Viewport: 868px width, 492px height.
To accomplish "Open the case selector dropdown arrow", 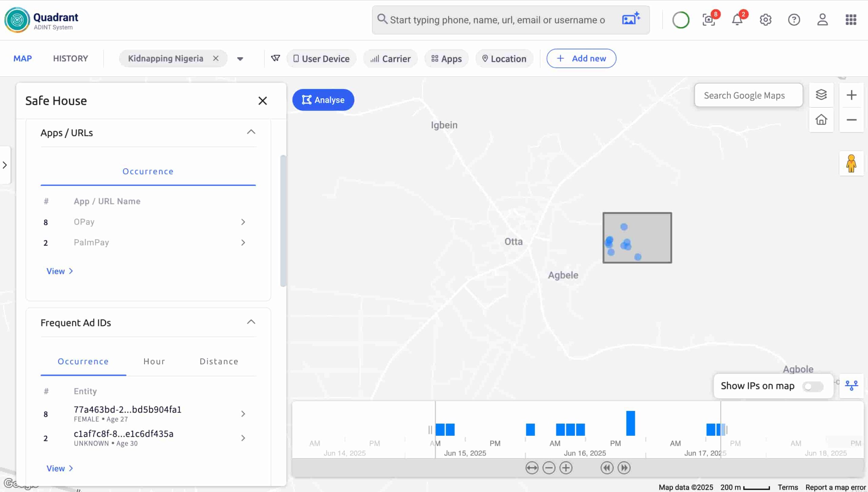I will click(x=240, y=59).
